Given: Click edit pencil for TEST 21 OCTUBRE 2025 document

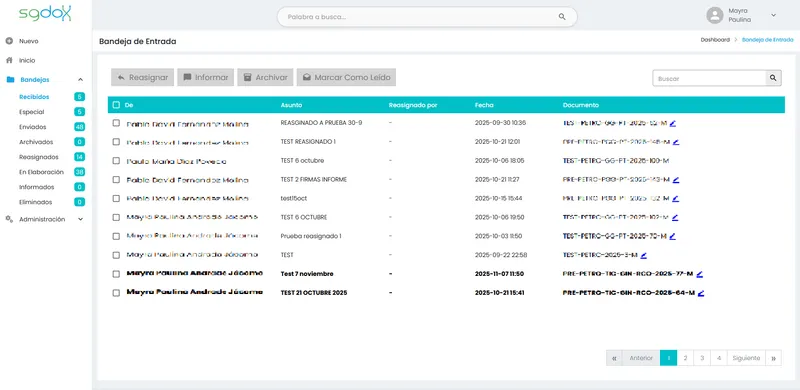Looking at the screenshot, I should pos(701,293).
